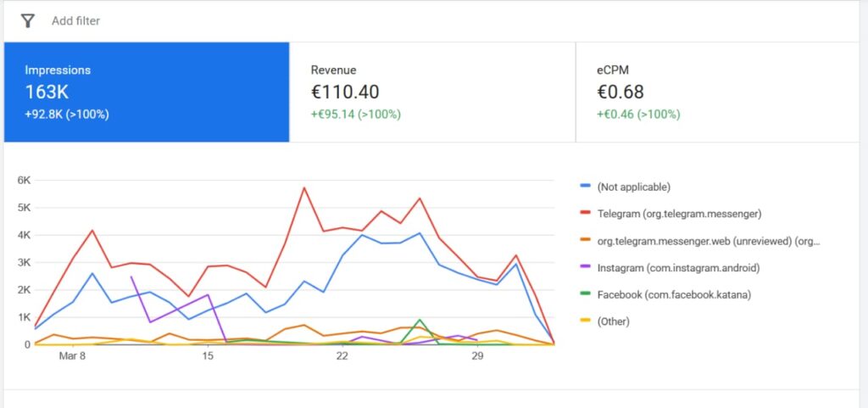
Task: Switch to the Revenue metric card
Action: (x=432, y=92)
